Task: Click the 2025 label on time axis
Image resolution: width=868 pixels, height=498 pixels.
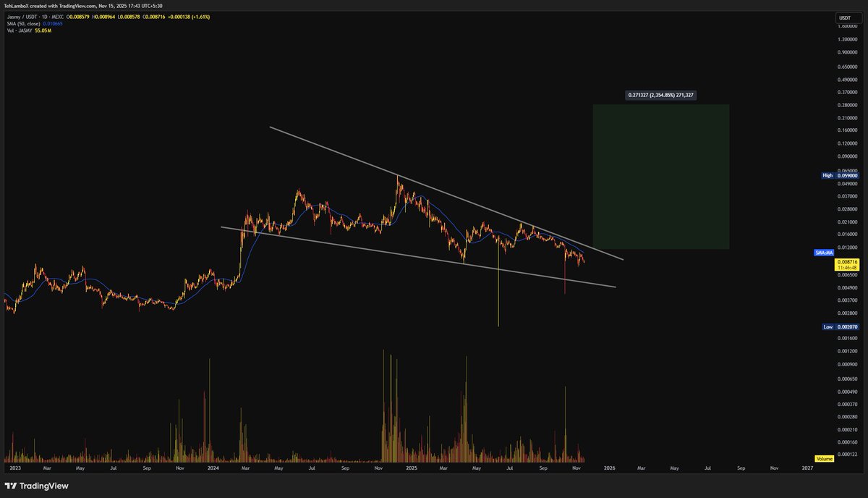Action: click(412, 468)
